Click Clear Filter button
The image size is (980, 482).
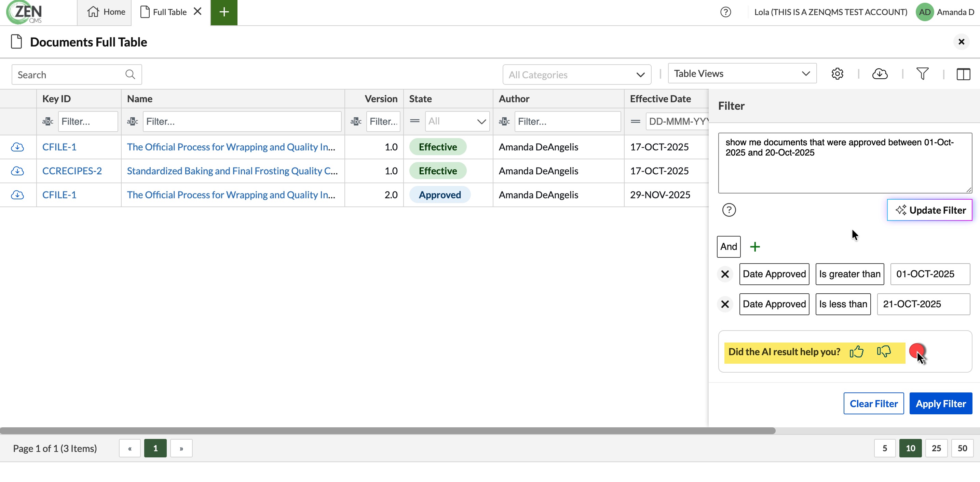873,404
